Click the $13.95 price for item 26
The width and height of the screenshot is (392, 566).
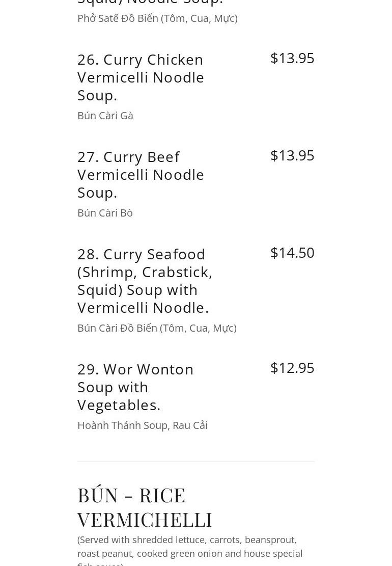click(x=292, y=58)
